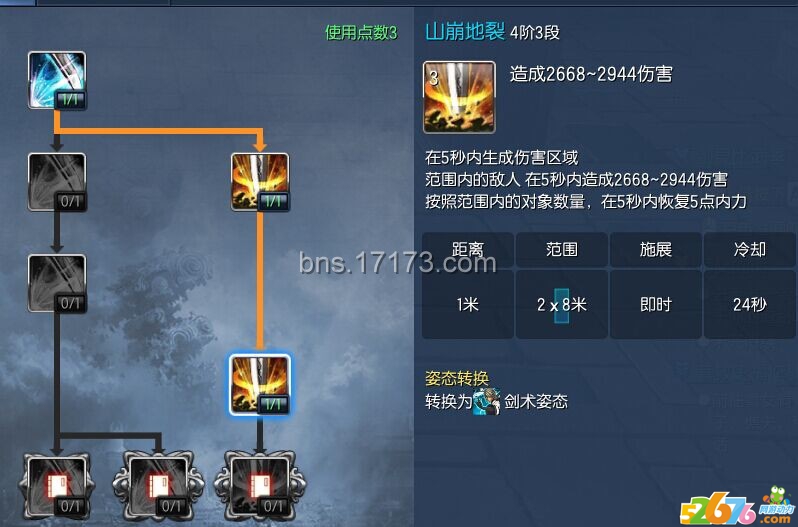Click the 距离 column header

(x=468, y=249)
